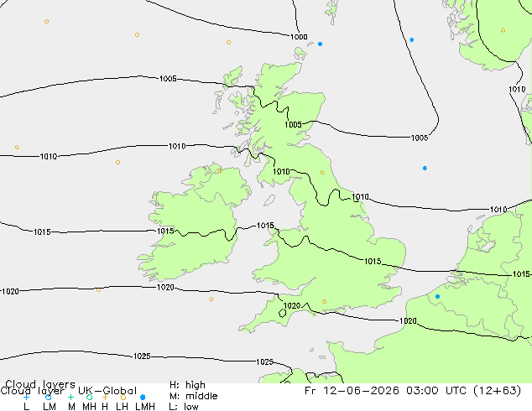Click the 'H: high' legend text
Viewport: 532px width, 411px height.
[187, 385]
